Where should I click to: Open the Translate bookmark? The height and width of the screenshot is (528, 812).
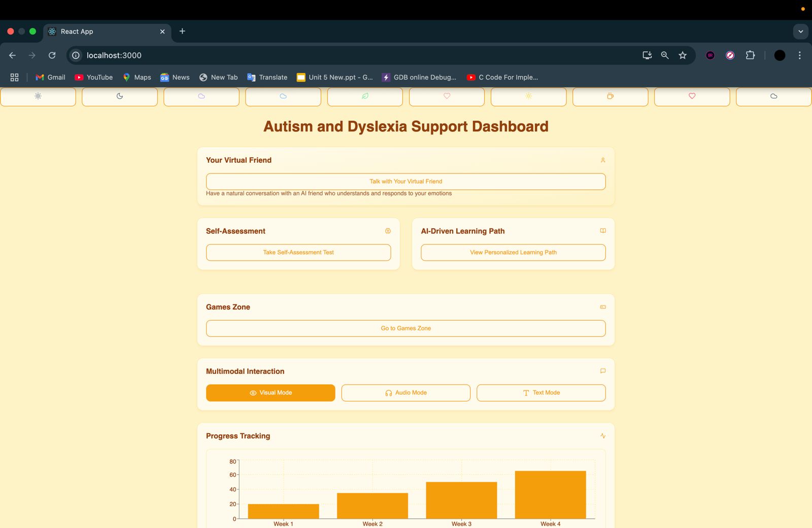[x=267, y=77]
